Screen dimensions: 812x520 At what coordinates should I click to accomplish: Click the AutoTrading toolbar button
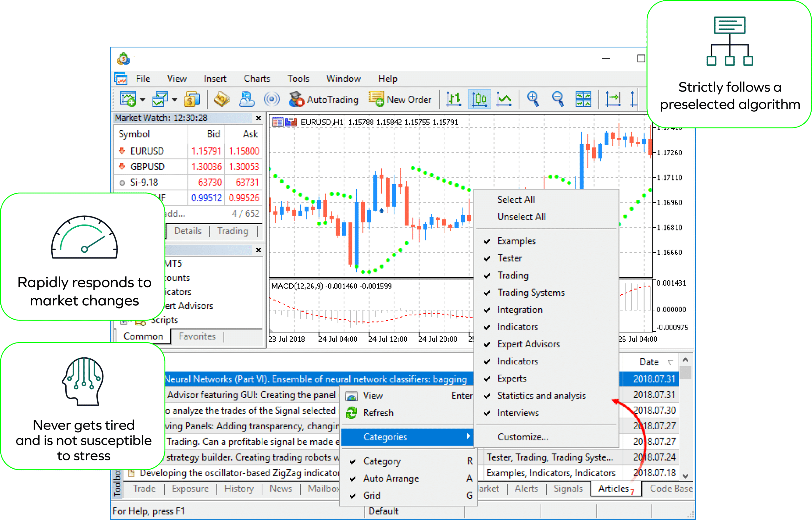click(323, 100)
